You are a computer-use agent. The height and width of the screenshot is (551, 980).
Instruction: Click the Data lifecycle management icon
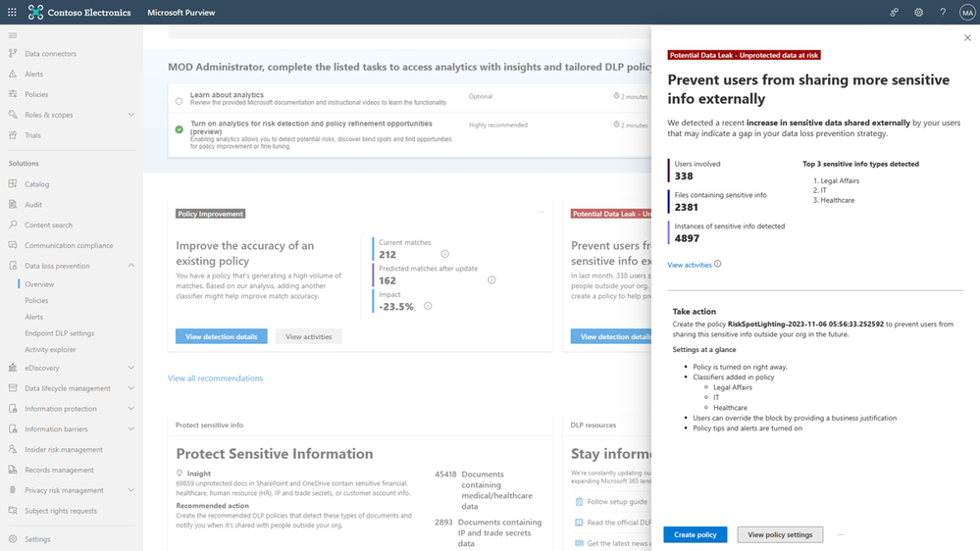pos(13,388)
